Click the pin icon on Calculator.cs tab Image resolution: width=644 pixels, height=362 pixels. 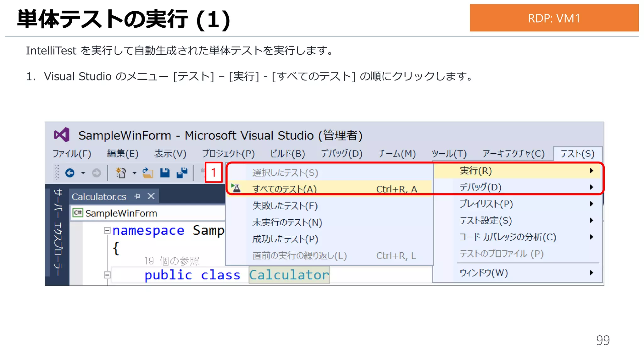[137, 196]
